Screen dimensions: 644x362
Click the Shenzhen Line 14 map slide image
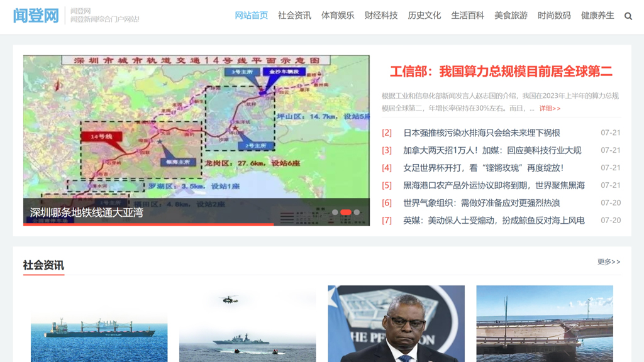tap(196, 126)
